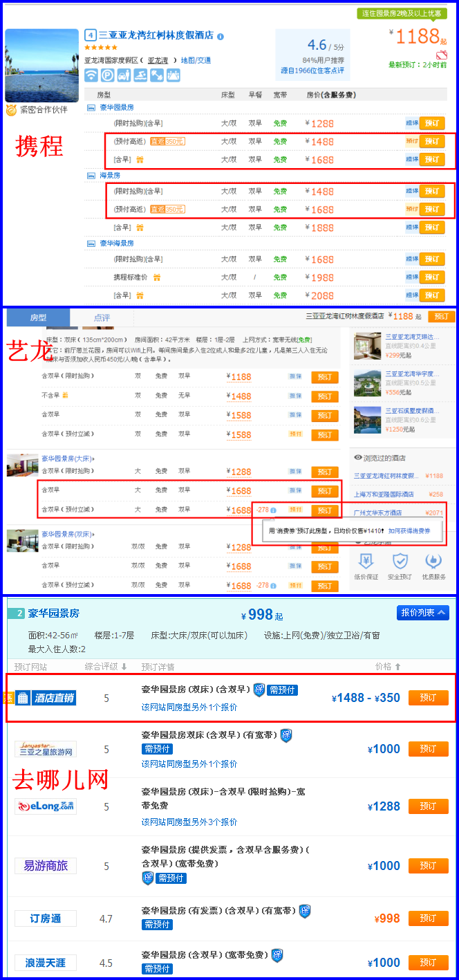Click the 订房通 site logo
Viewport: 459px width, 980px height.
(46, 918)
